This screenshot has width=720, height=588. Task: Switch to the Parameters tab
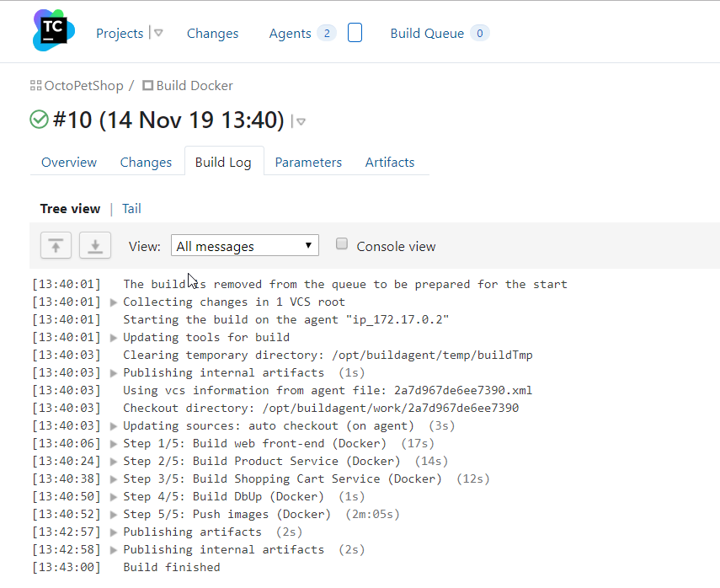tap(308, 162)
